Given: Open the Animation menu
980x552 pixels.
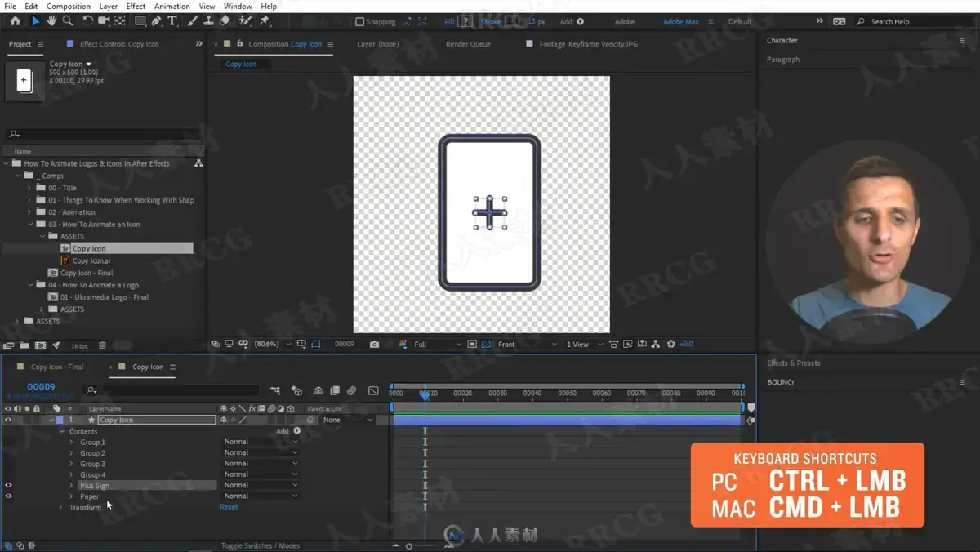Looking at the screenshot, I should click(172, 6).
